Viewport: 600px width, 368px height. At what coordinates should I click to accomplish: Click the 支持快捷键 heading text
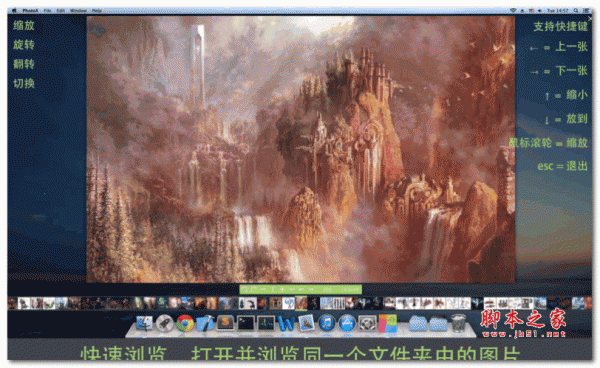point(561,26)
